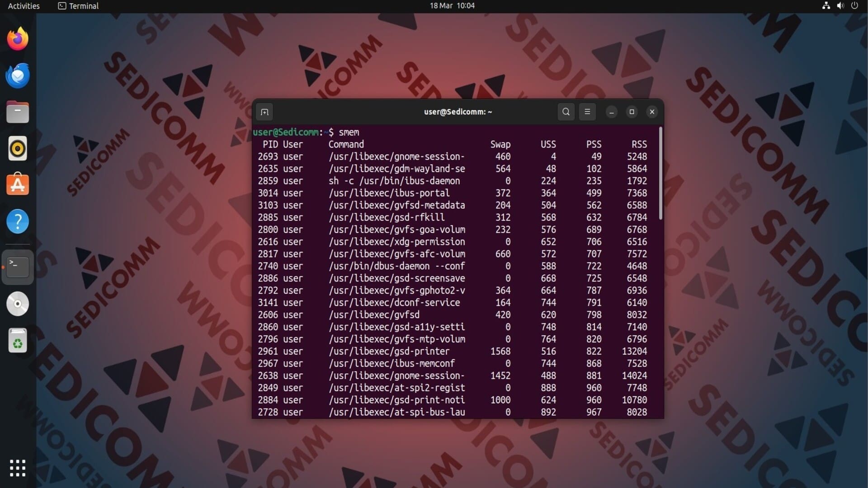868x488 pixels.
Task: Open the clock and calendar panel
Action: point(452,6)
